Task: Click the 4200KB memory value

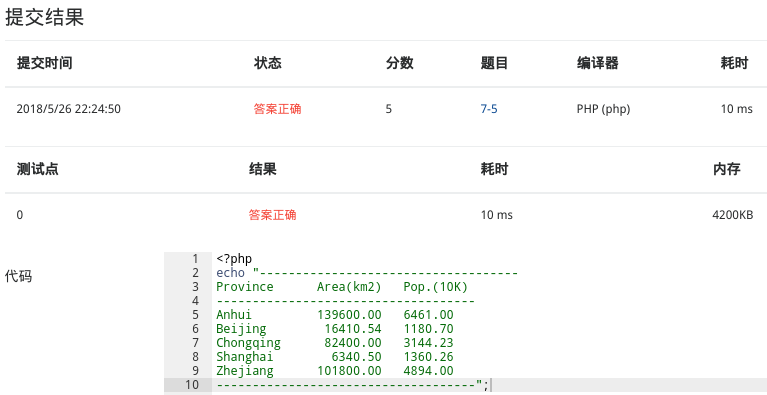Action: tap(733, 215)
